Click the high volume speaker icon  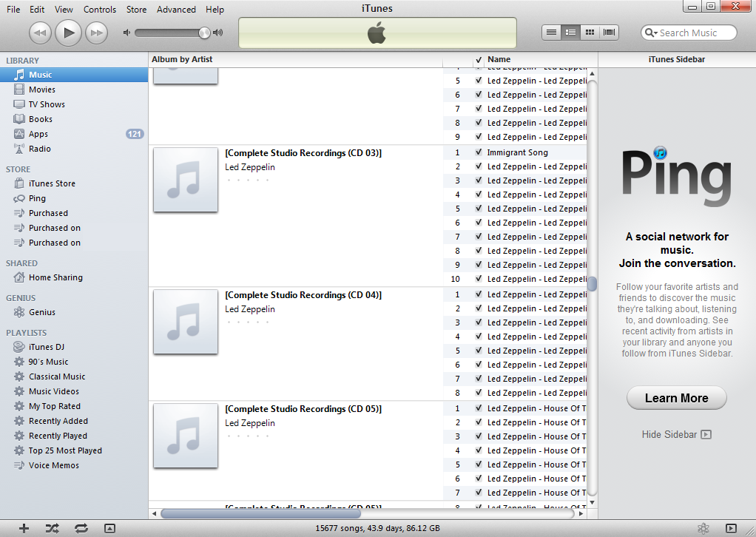point(218,33)
